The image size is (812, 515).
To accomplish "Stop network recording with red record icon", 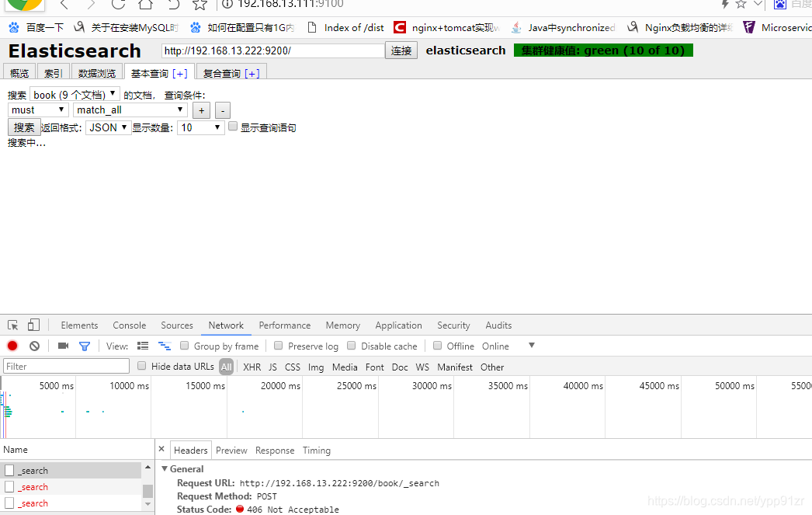I will click(x=12, y=346).
